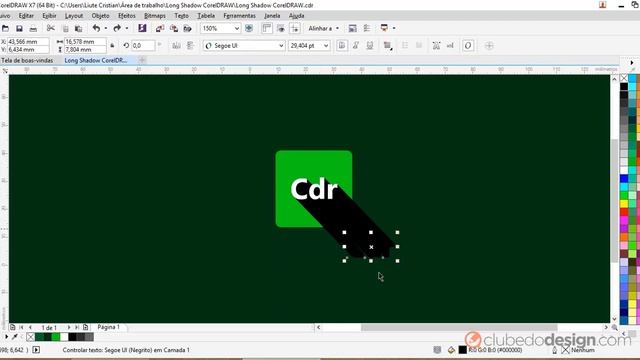Image resolution: width=640 pixels, height=360 pixels.
Task: Toggle show grid
Action: pos(281,28)
